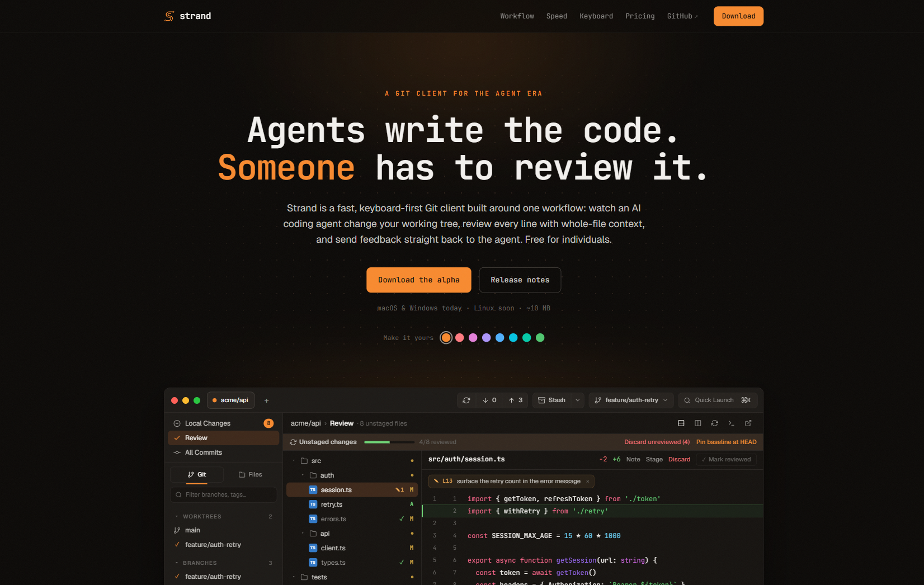Click the types.ts TypeScript file icon
The height and width of the screenshot is (585, 924).
[313, 563]
